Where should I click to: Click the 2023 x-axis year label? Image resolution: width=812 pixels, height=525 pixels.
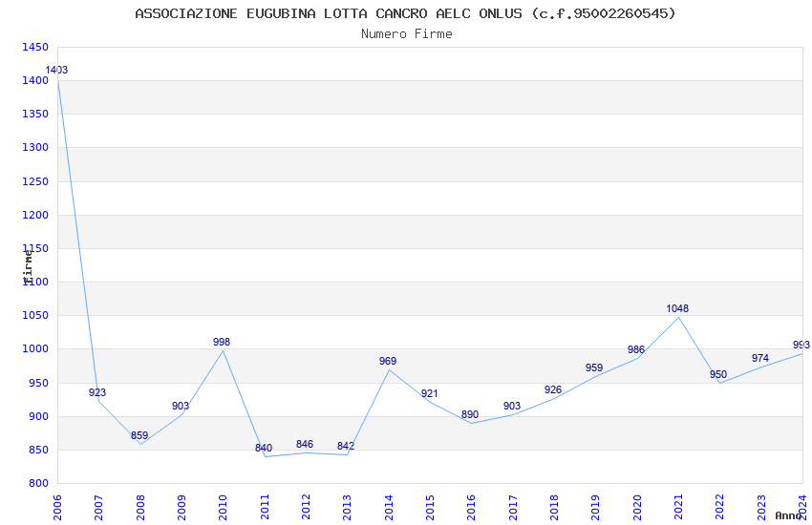[761, 508]
